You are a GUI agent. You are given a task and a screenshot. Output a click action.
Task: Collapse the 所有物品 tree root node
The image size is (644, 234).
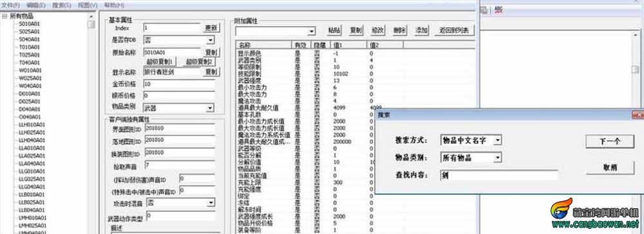pos(5,16)
